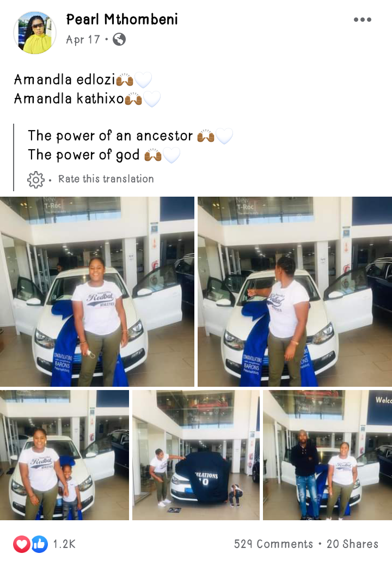
Task: Open translation settings gear icon
Action: tap(36, 179)
